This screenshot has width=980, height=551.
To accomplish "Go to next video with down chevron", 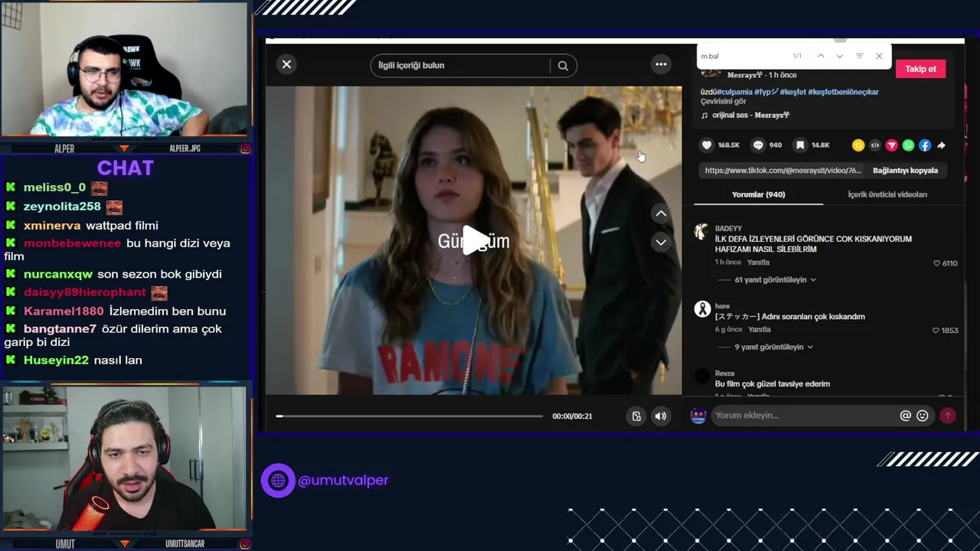I will tap(661, 243).
